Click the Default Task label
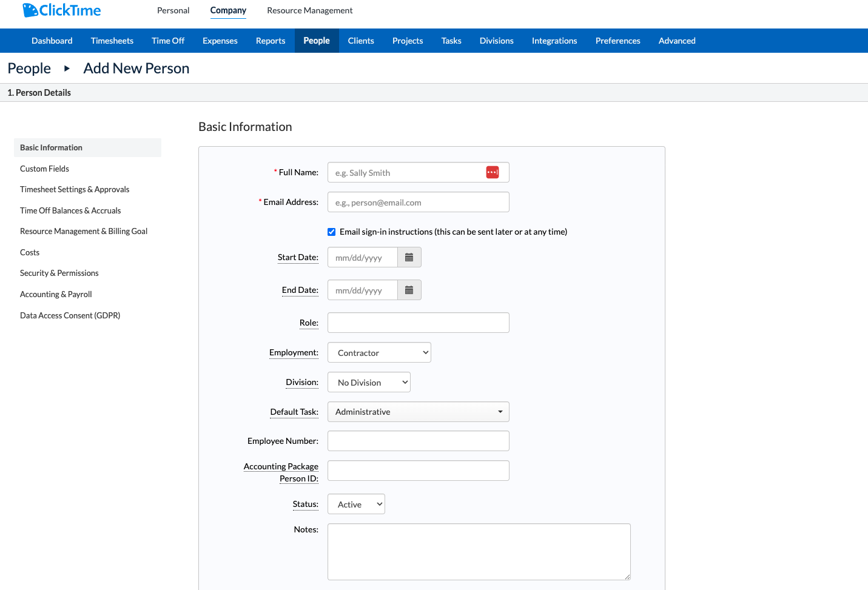This screenshot has width=868, height=590. [x=294, y=412]
